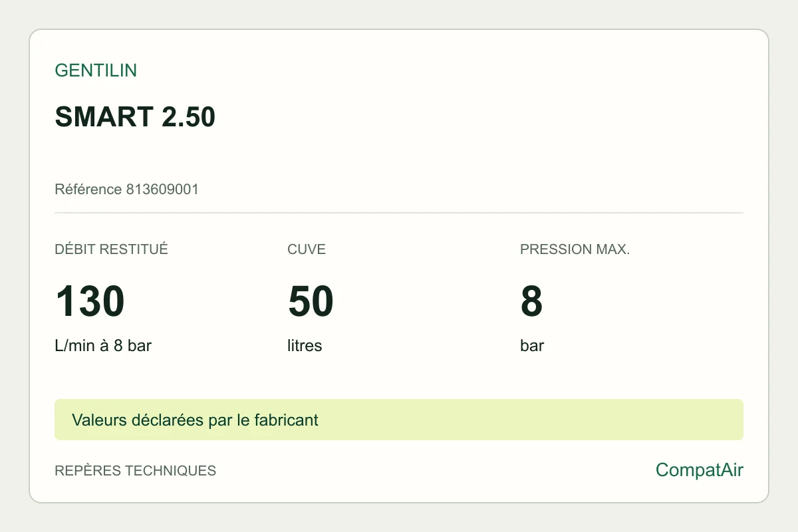Image resolution: width=798 pixels, height=532 pixels.
Task: Select the 50 tank capacity value
Action: coord(311,301)
